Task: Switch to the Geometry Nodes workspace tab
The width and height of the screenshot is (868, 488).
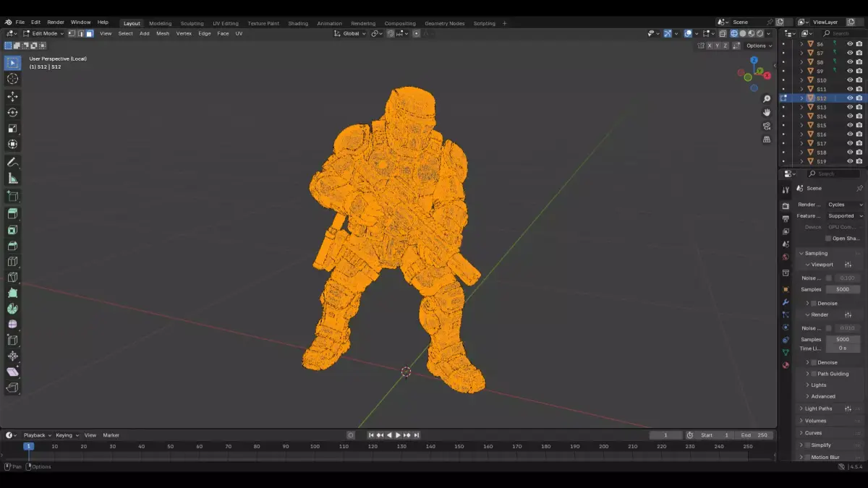Action: 444,23
